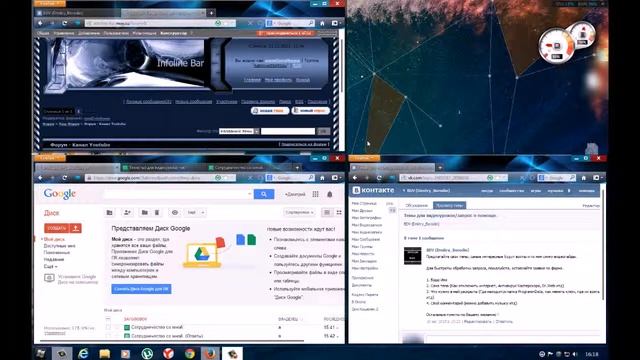Click the red 'Создать' button in Drive
This screenshot has width=640, height=360.
(x=57, y=228)
